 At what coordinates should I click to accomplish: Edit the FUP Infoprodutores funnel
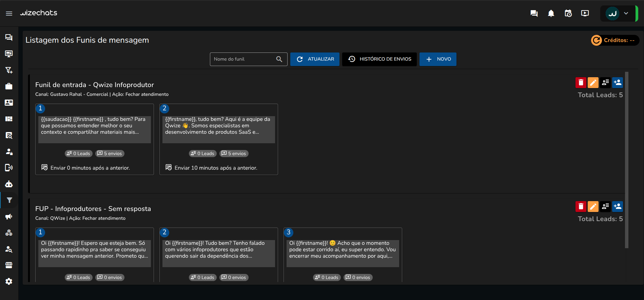(x=593, y=206)
